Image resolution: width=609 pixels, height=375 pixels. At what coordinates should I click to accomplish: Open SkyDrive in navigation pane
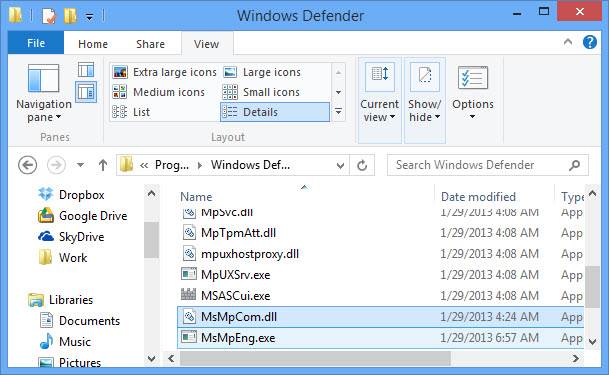click(x=71, y=236)
